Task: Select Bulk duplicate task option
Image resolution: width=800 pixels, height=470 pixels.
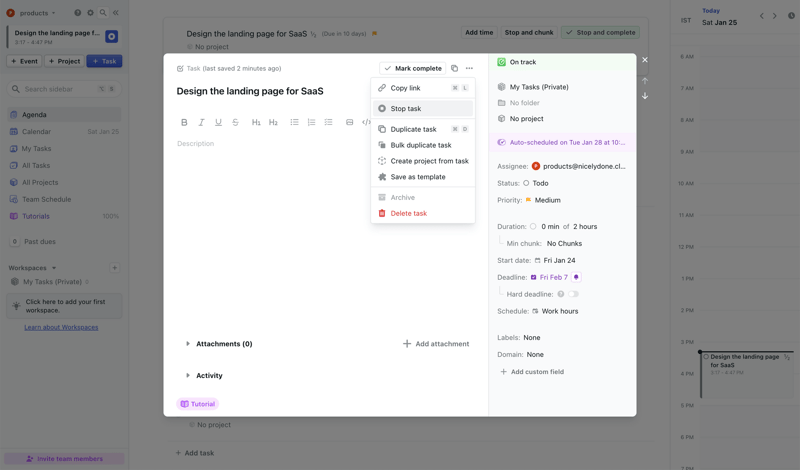Action: (x=423, y=145)
